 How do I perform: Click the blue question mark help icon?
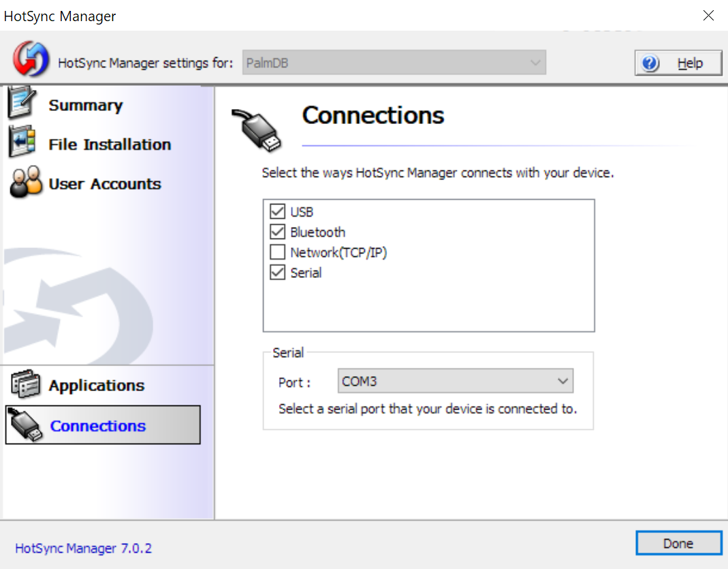[650, 62]
